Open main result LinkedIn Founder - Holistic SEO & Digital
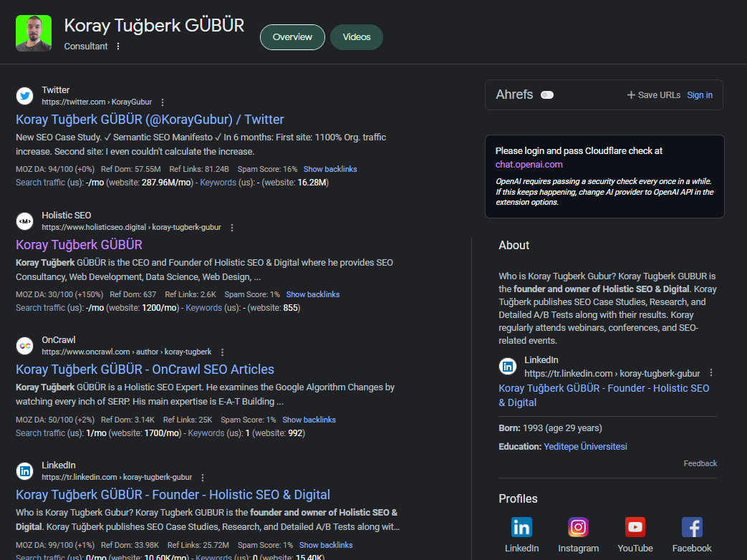Viewport: 747px width, 560px height. pyautogui.click(x=173, y=495)
